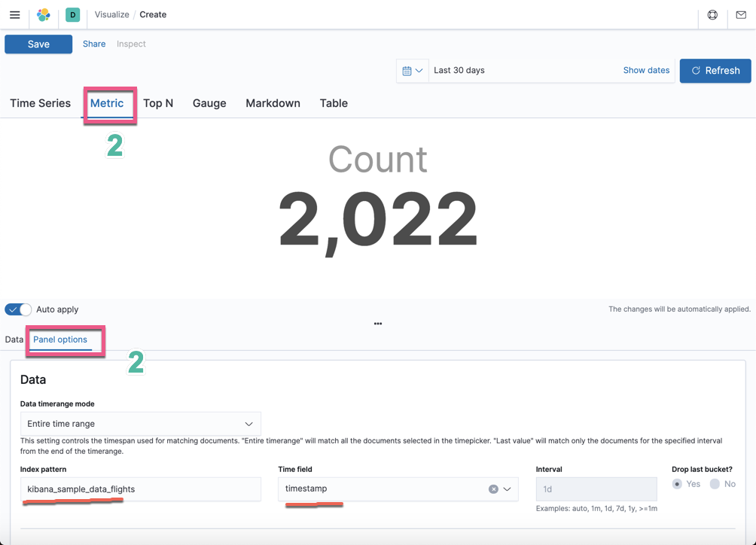Select Yes for Drop last bucket
The width and height of the screenshot is (756, 545).
click(677, 484)
